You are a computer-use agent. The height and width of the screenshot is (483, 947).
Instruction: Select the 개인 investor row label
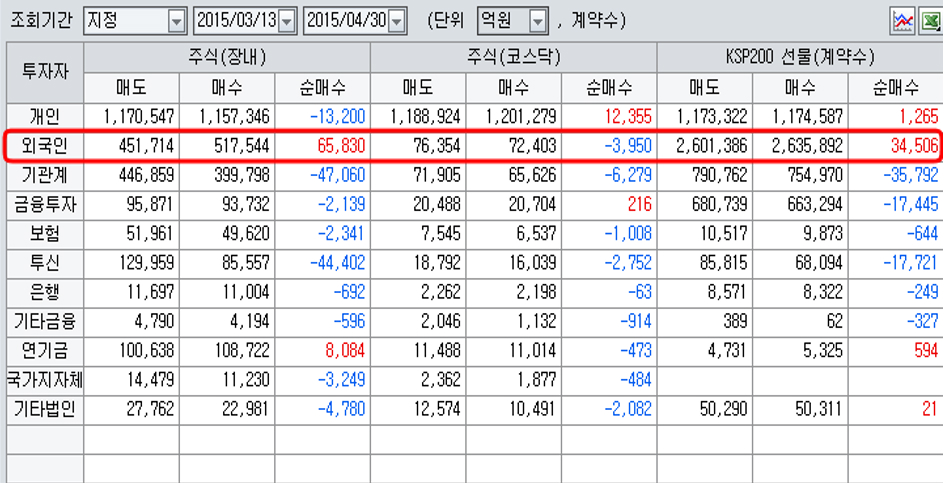pos(44,117)
